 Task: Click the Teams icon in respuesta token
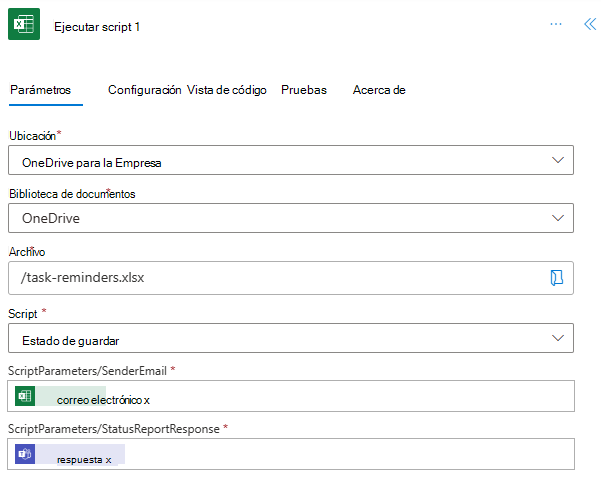(26, 456)
